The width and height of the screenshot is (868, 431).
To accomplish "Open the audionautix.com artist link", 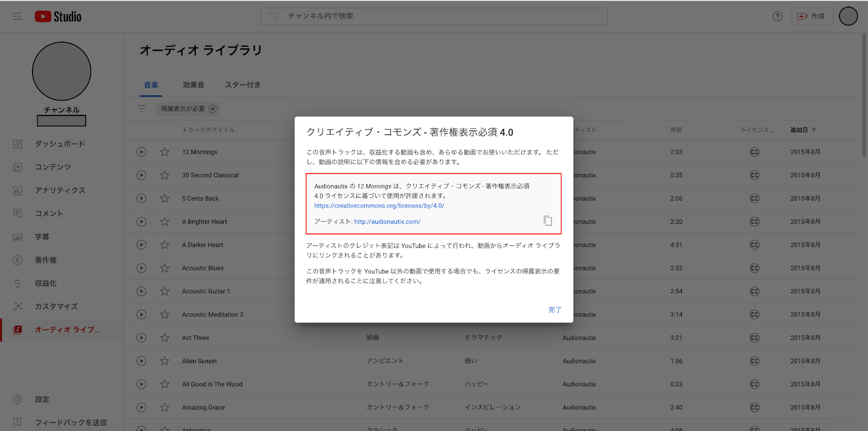I will [387, 222].
